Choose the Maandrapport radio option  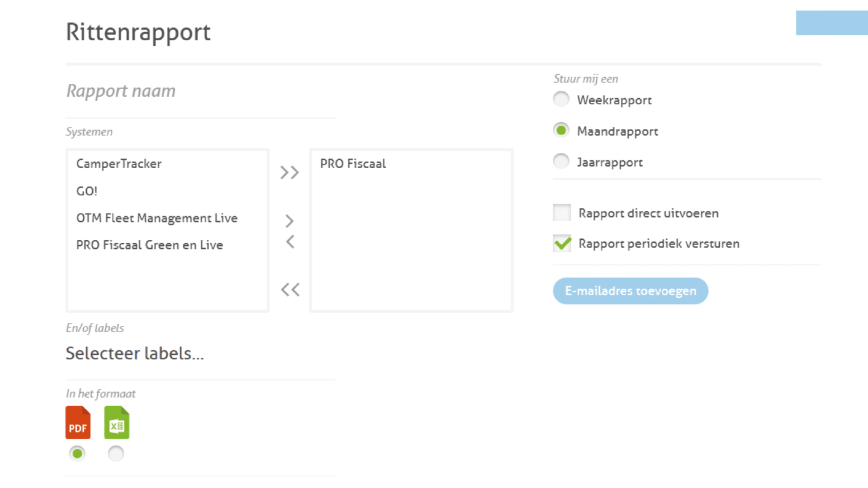[x=561, y=130]
